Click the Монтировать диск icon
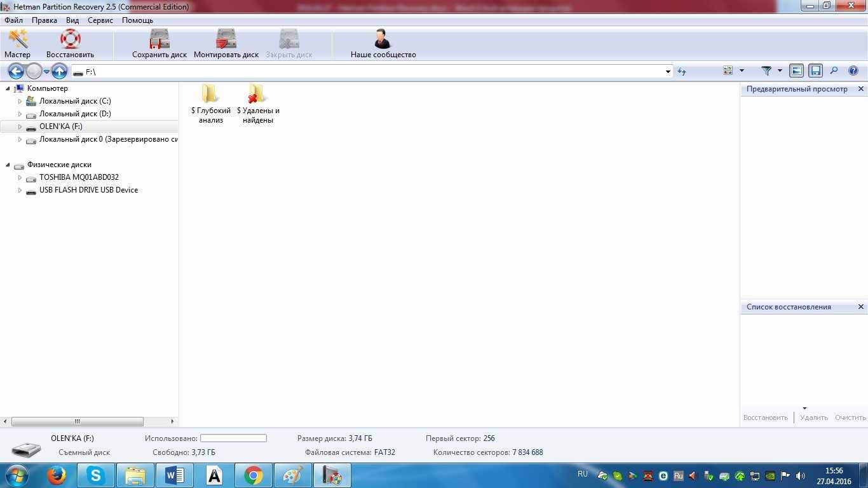 tap(226, 41)
